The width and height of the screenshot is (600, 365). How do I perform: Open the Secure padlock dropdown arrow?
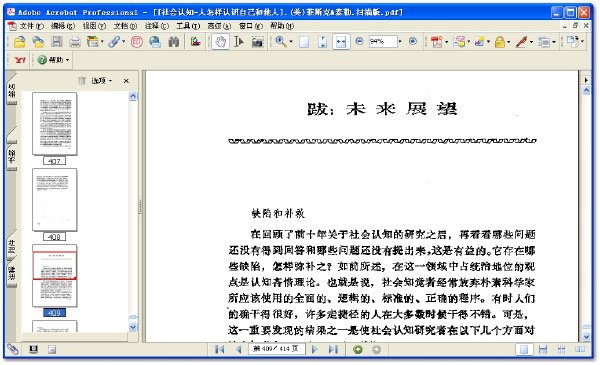click(509, 42)
